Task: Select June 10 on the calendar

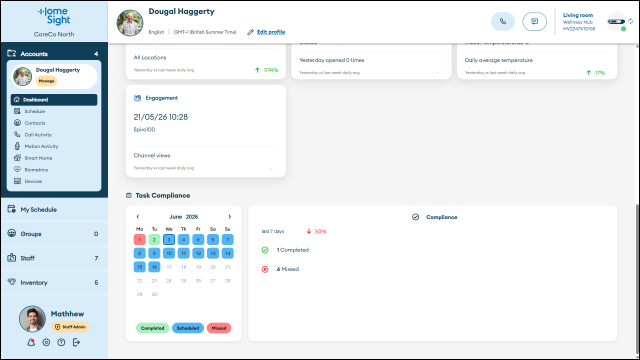Action: point(169,253)
